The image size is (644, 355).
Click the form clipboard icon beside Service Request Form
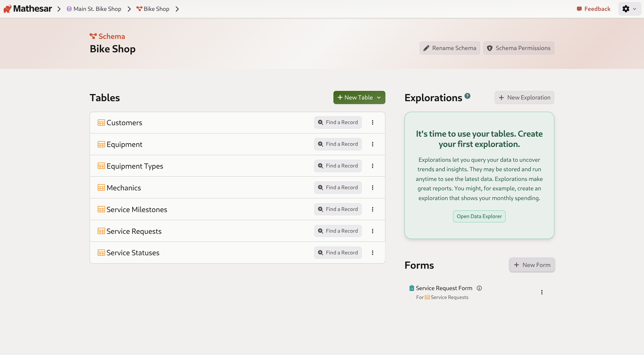click(x=411, y=288)
